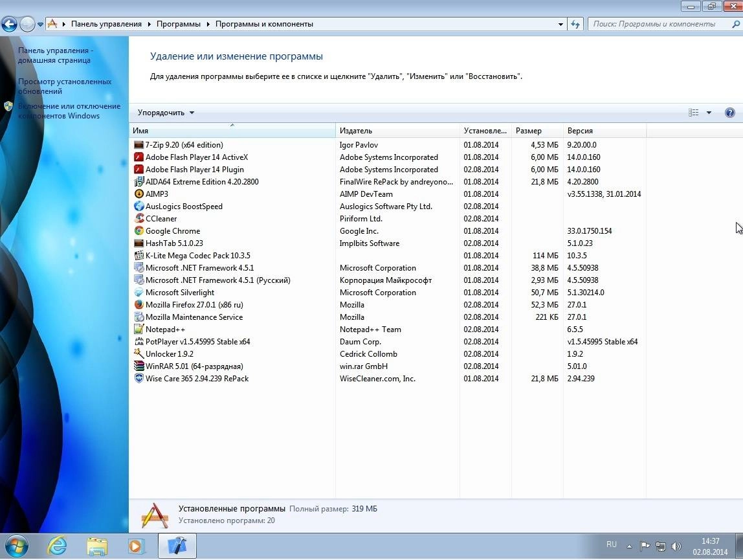Expand the address bar history dropdown

tap(560, 24)
